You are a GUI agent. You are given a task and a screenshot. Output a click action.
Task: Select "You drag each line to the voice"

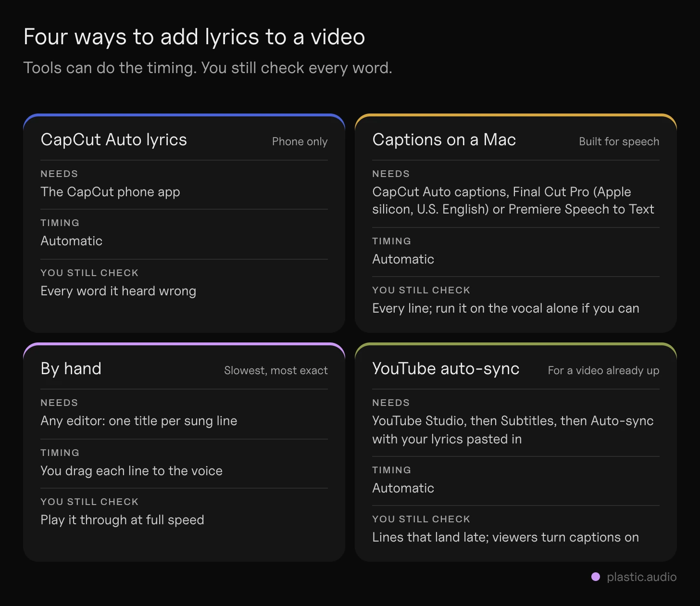click(132, 471)
